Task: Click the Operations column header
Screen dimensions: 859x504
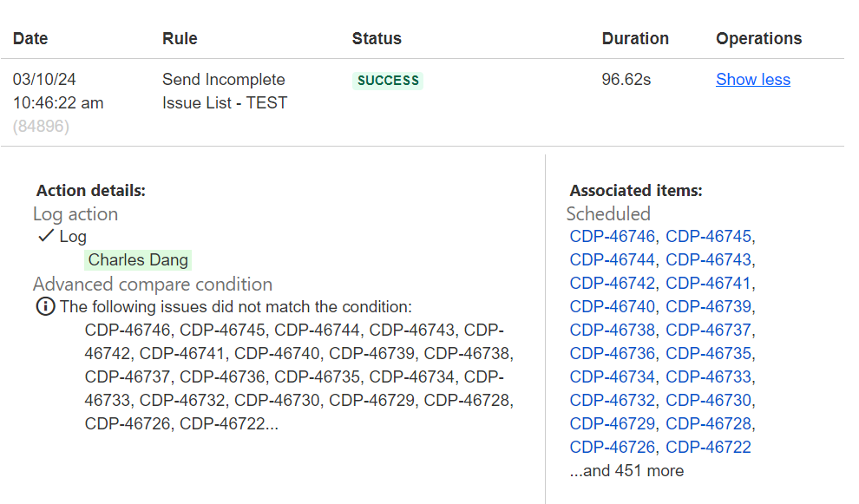Action: pyautogui.click(x=758, y=38)
